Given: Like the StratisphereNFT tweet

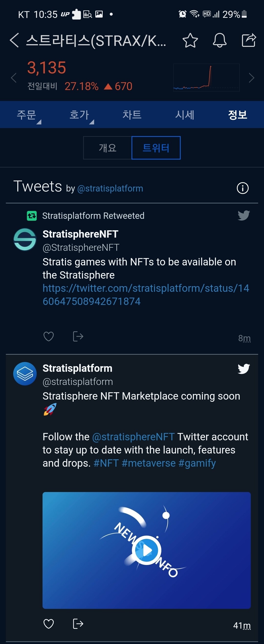Looking at the screenshot, I should [x=49, y=336].
